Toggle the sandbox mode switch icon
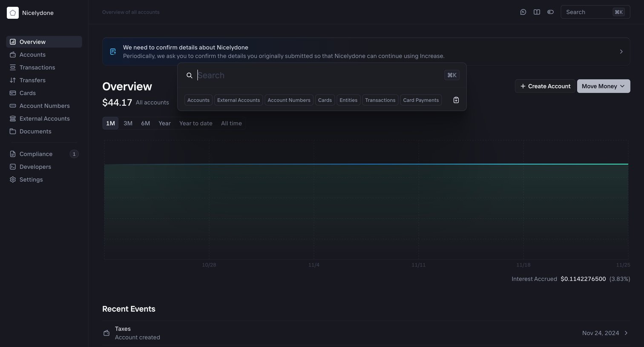644x347 pixels. pyautogui.click(x=550, y=12)
